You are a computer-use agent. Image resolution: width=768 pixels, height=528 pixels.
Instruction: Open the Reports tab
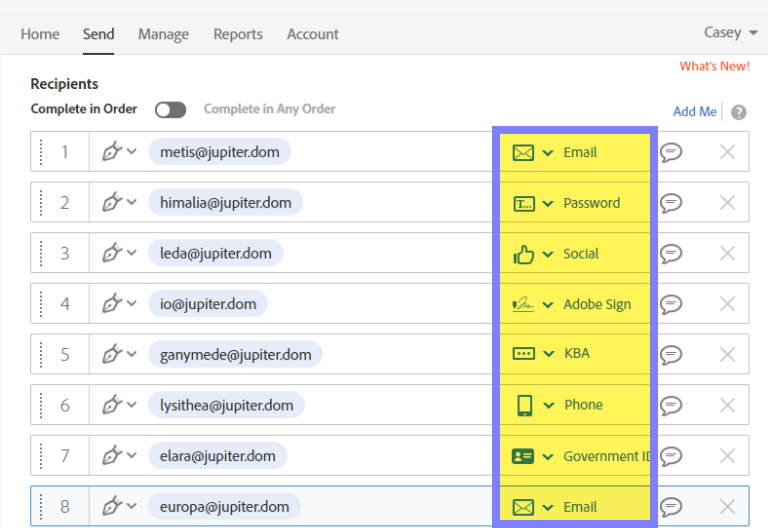238,34
